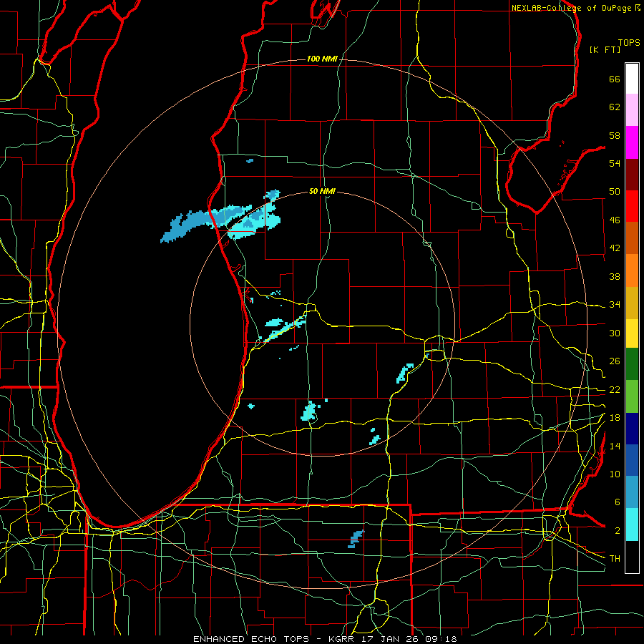Click the black TH swatch in the legend
This screenshot has height=644, width=644.
(632, 556)
